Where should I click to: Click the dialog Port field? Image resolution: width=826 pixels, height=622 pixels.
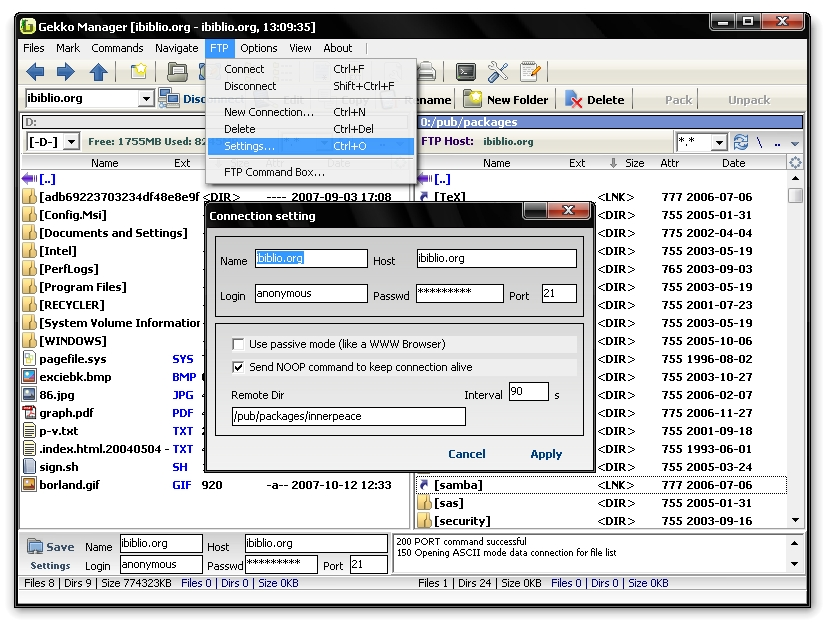coord(559,293)
